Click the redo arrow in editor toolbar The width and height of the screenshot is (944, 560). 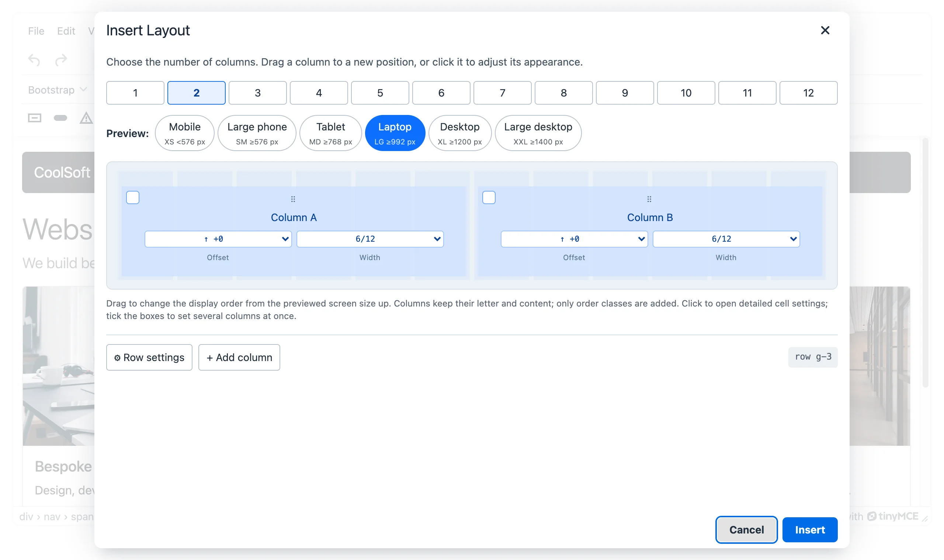pyautogui.click(x=61, y=60)
